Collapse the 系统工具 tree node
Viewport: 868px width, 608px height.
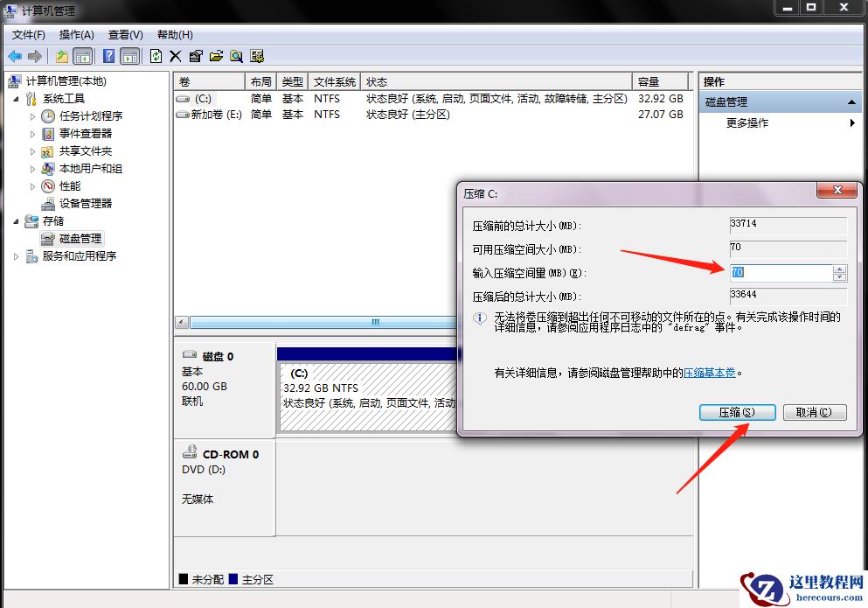point(16,98)
